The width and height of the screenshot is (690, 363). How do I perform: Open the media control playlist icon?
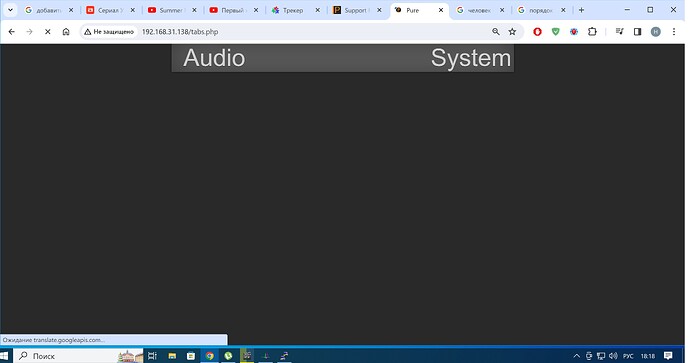point(620,32)
